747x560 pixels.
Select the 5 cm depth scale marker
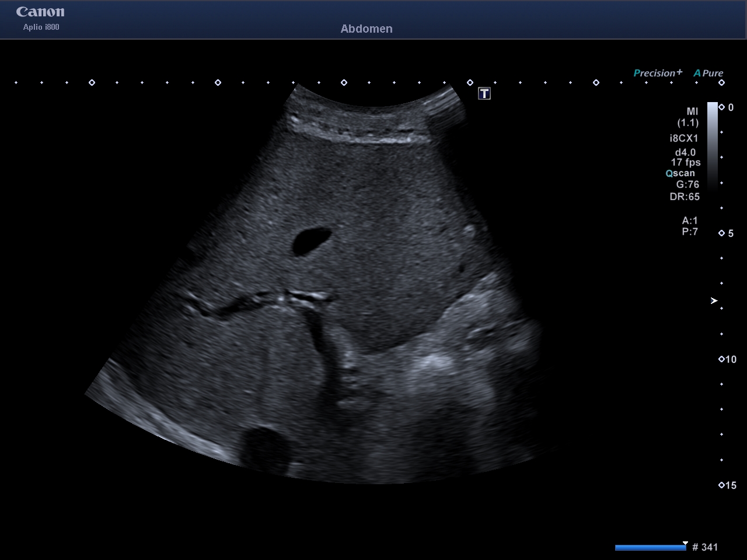pos(727,233)
